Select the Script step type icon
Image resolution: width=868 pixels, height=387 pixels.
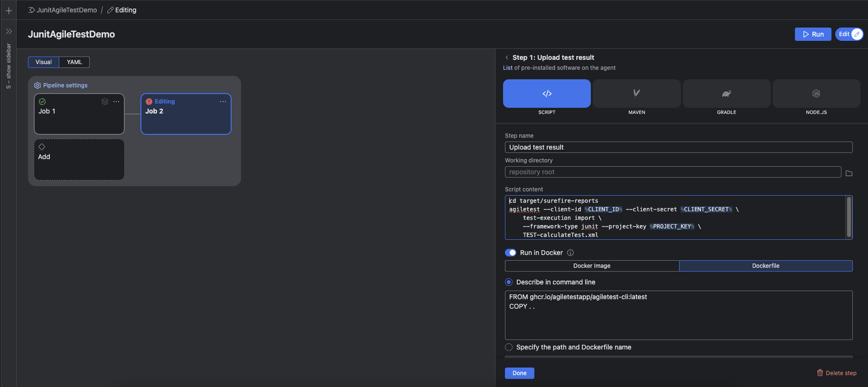pos(547,94)
